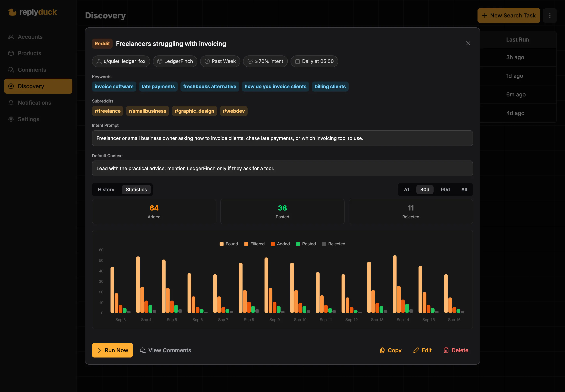The width and height of the screenshot is (565, 392).
Task: Toggle the Posted series in chart legend
Action: [306, 244]
